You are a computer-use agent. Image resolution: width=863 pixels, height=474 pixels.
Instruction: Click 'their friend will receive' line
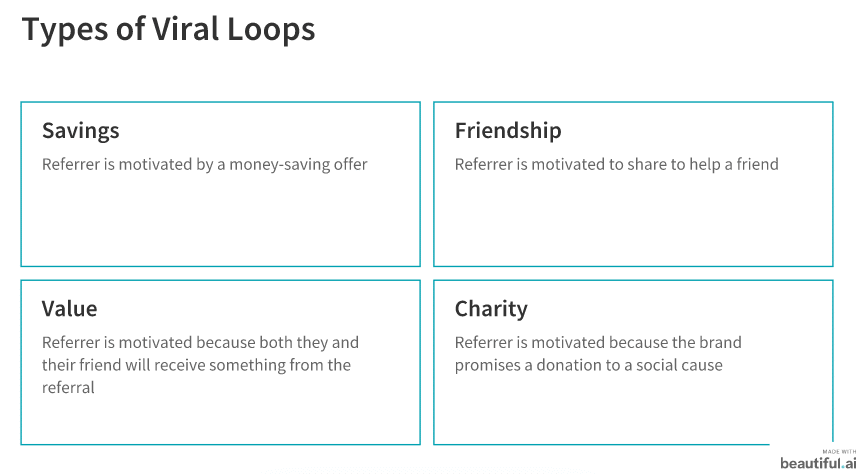(196, 365)
